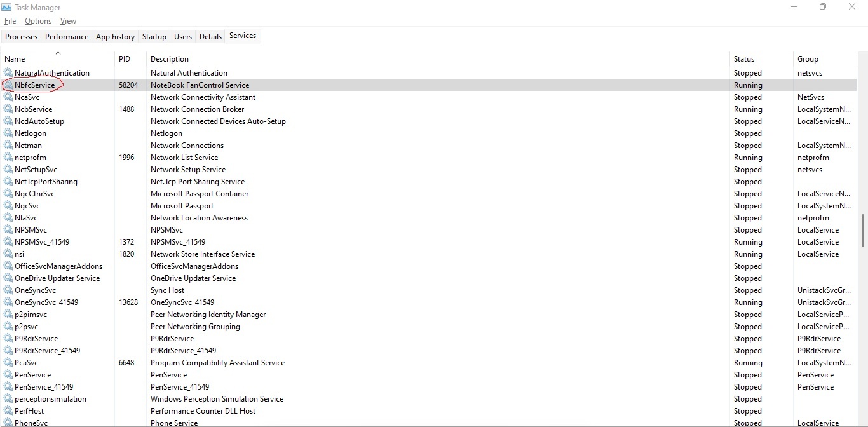The height and width of the screenshot is (427, 868).
Task: Open the Options menu
Action: (x=38, y=21)
